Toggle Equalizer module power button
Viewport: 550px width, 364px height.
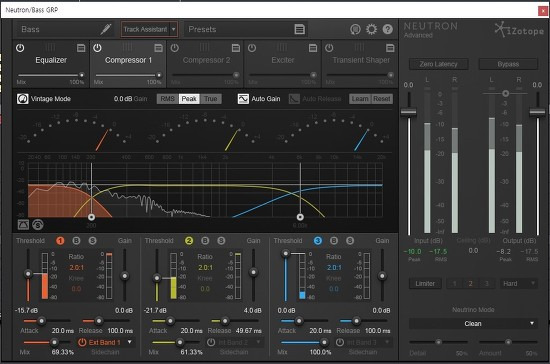point(20,48)
